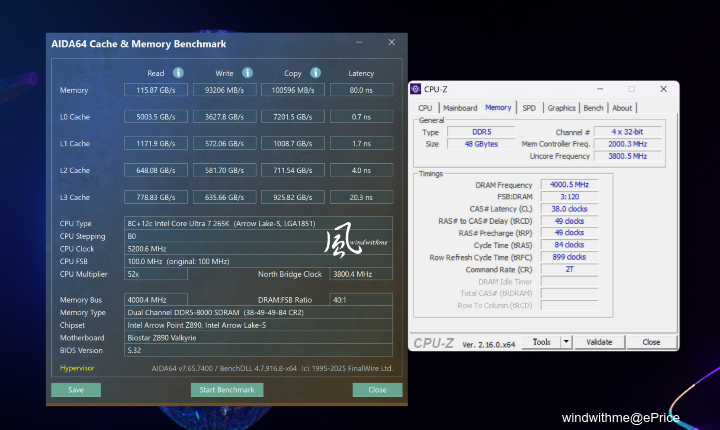The height and width of the screenshot is (430, 720).
Task: Click the CPU Stepping field showing B0
Action: [x=258, y=236]
